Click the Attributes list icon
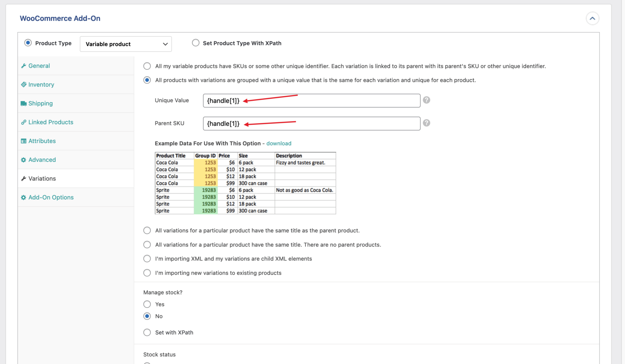The image size is (625, 364). [x=24, y=141]
